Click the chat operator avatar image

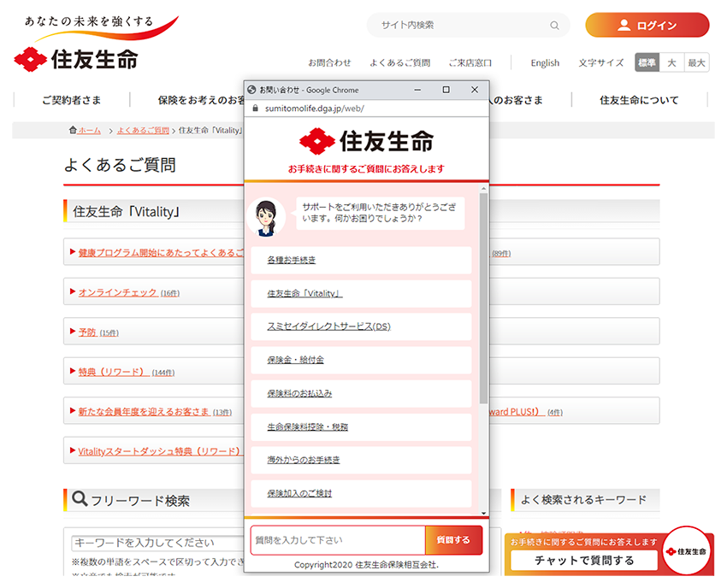point(266,218)
